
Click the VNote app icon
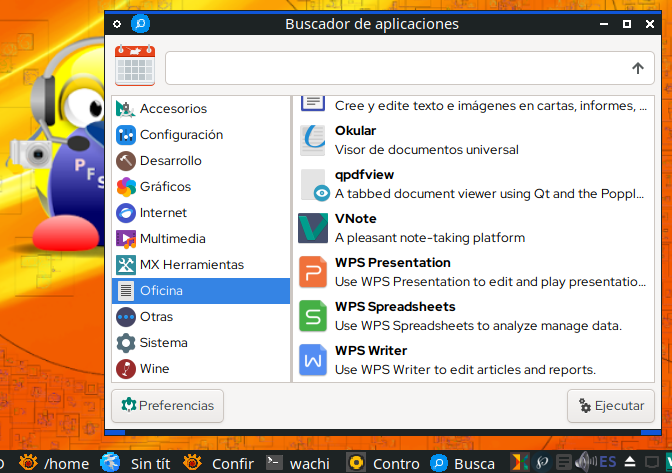click(x=313, y=228)
